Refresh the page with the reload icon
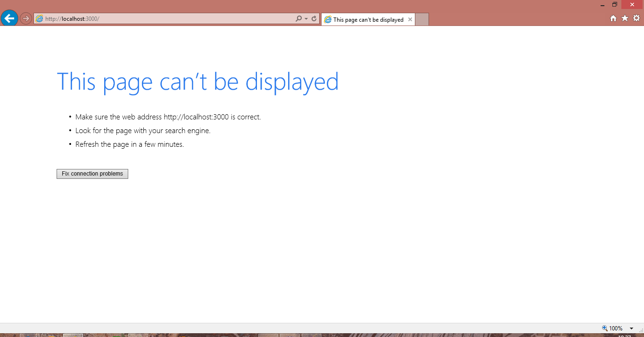This screenshot has width=644, height=337. coord(314,19)
